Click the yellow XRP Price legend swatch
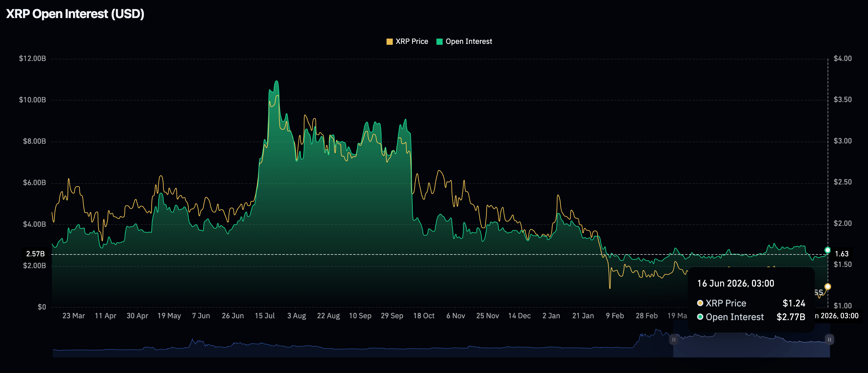This screenshot has width=868, height=373. coord(389,41)
